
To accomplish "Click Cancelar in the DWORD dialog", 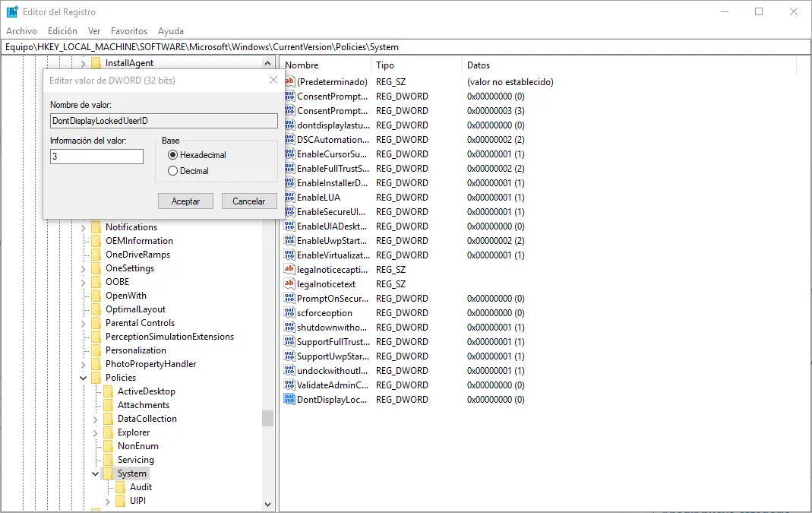I will [x=249, y=201].
